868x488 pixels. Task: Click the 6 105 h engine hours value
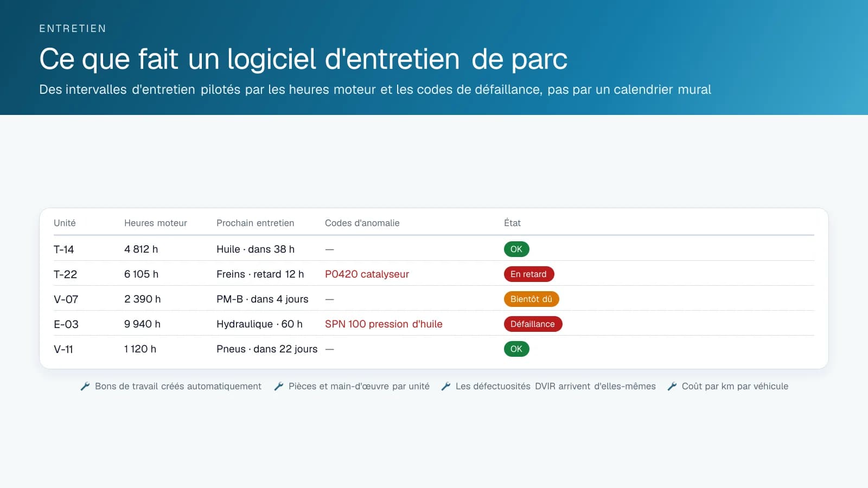coord(142,274)
